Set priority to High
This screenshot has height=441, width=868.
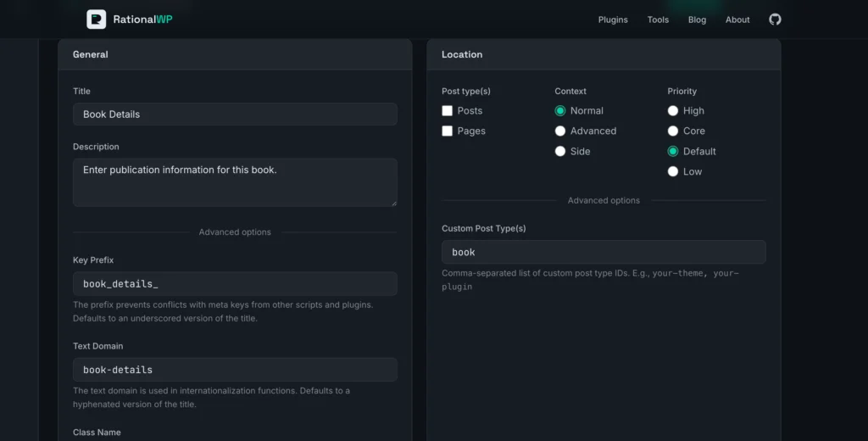click(672, 111)
